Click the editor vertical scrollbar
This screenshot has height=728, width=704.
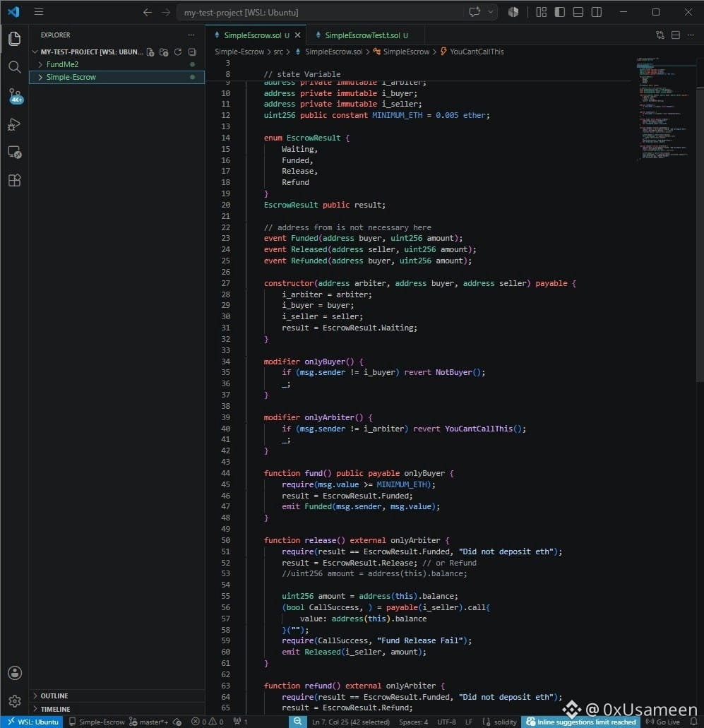pyautogui.click(x=700, y=234)
